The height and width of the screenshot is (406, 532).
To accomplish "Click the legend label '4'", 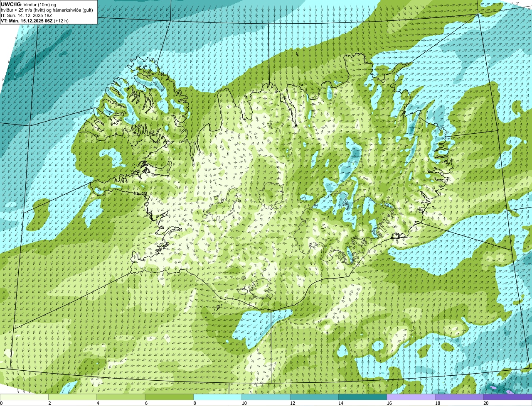I will pyautogui.click(x=98, y=403).
